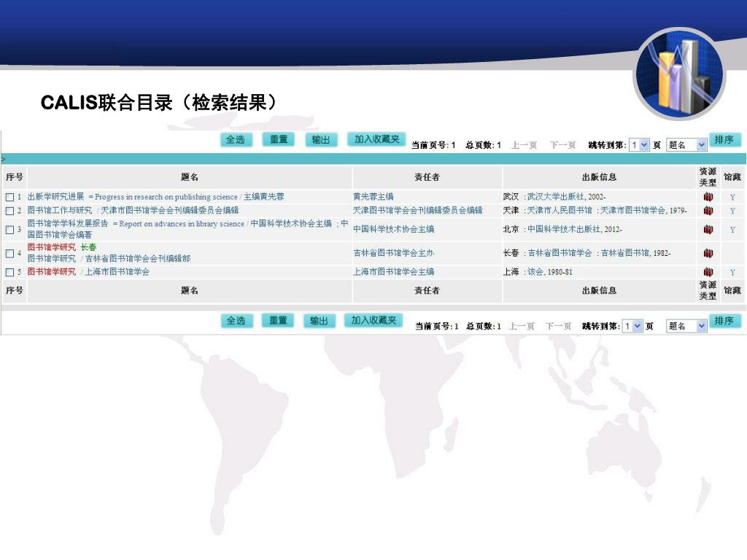Click publisher link 武汉大学出版社, 2002-

click(566, 197)
